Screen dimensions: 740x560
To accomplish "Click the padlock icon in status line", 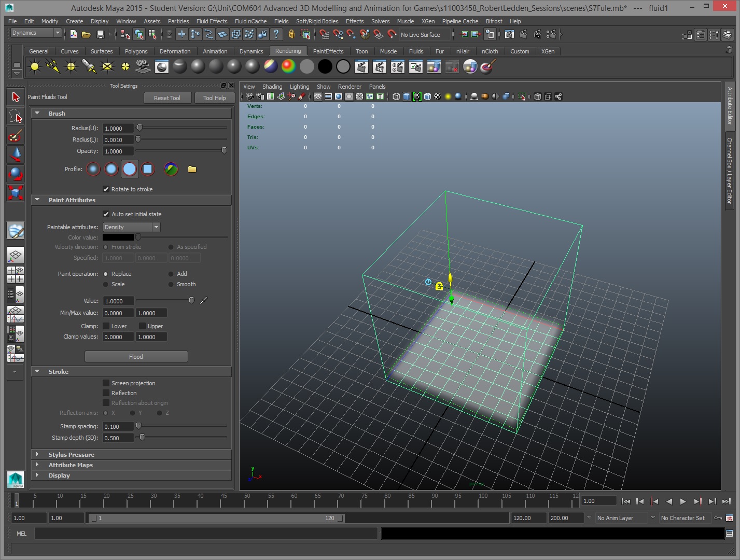I will [291, 34].
